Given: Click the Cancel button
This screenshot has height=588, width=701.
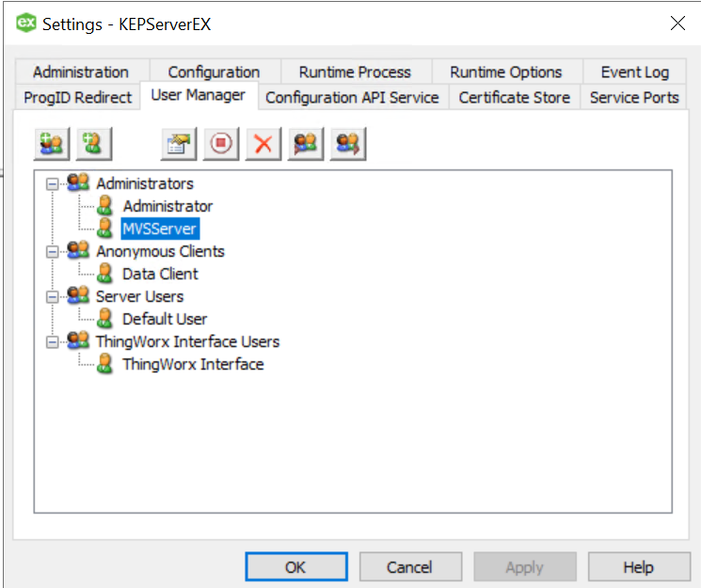Looking at the screenshot, I should (410, 567).
